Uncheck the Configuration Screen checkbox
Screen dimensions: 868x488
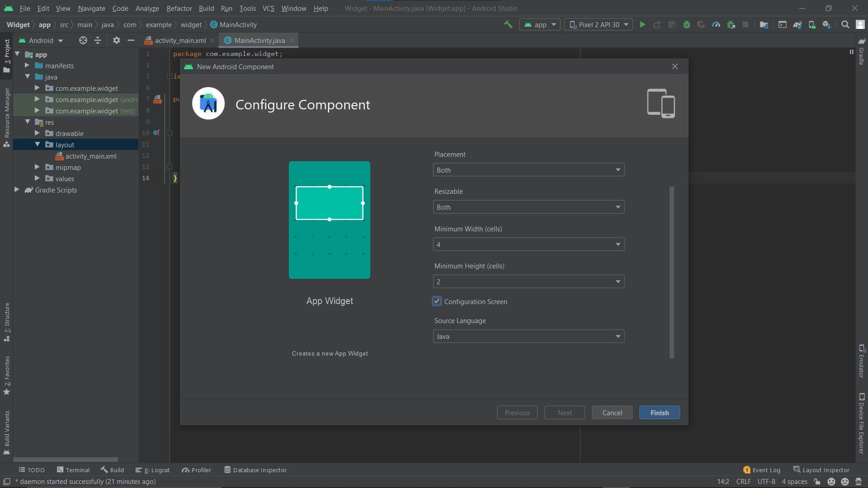pyautogui.click(x=437, y=301)
